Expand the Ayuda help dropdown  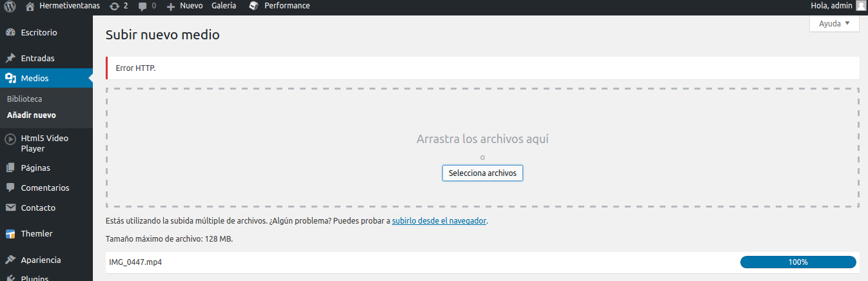[834, 23]
